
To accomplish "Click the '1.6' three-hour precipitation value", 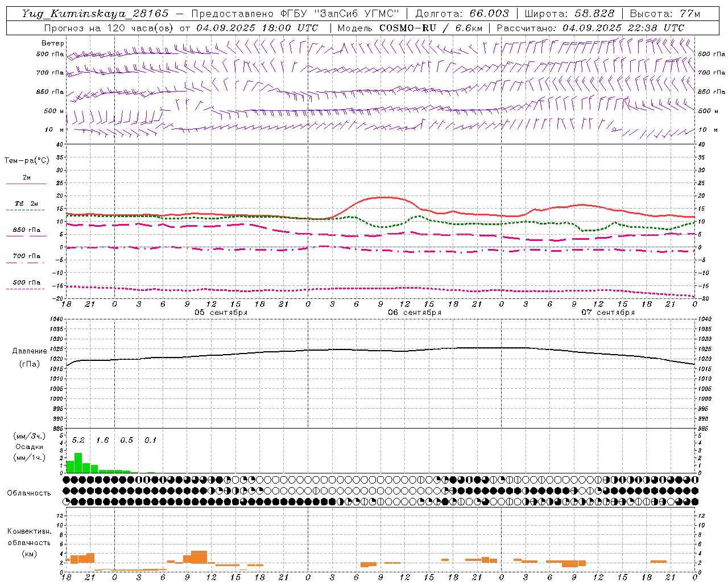I will pyautogui.click(x=102, y=440).
